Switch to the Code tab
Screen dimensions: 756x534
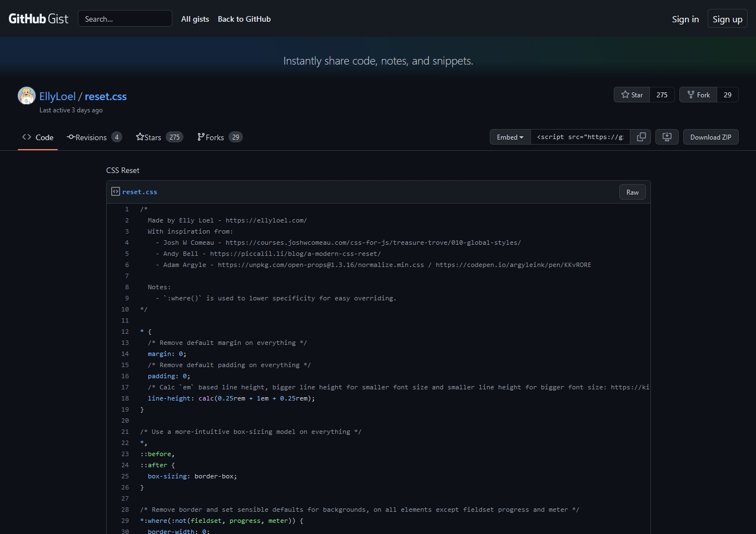tap(38, 137)
